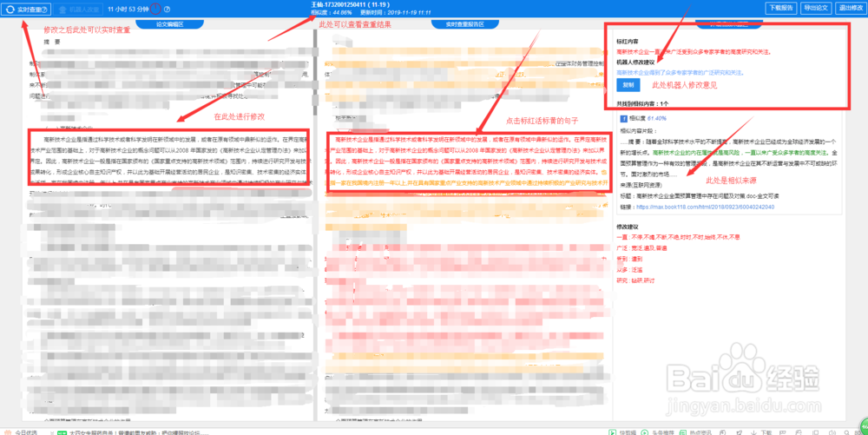Click the 导出论文 export paper button
The height and width of the screenshot is (435, 868).
click(x=815, y=8)
